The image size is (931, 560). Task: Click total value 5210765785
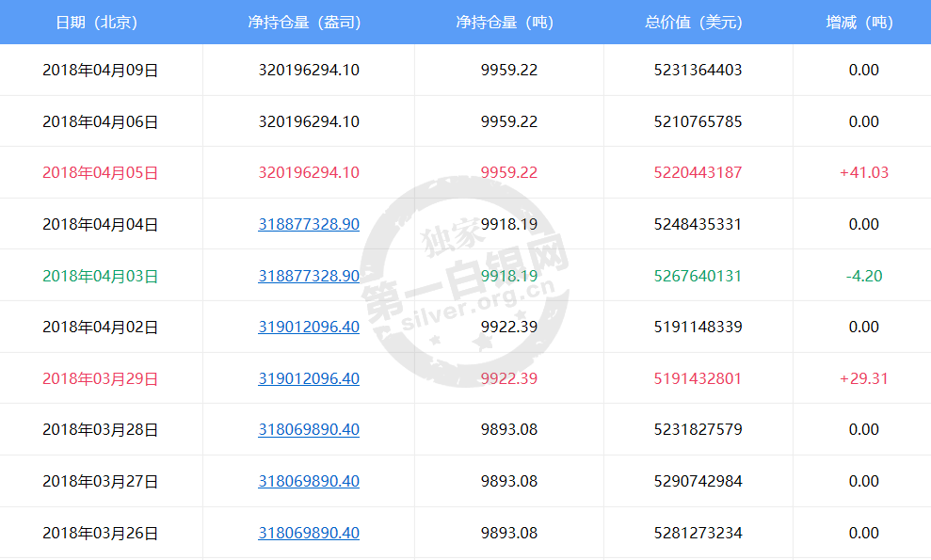point(698,121)
